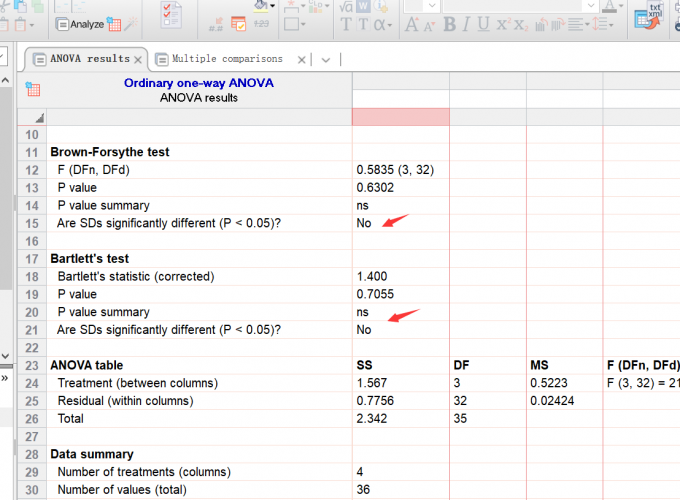
Task: Click the Analyze button in toolbar
Action: point(78,23)
